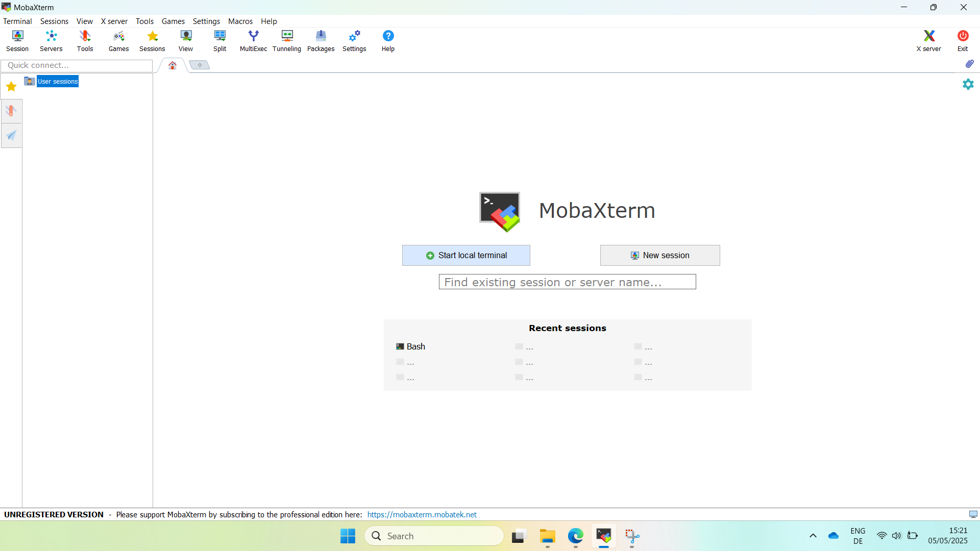This screenshot has height=551, width=980.
Task: Show the Sessions star toolbar icon
Action: pos(152,41)
